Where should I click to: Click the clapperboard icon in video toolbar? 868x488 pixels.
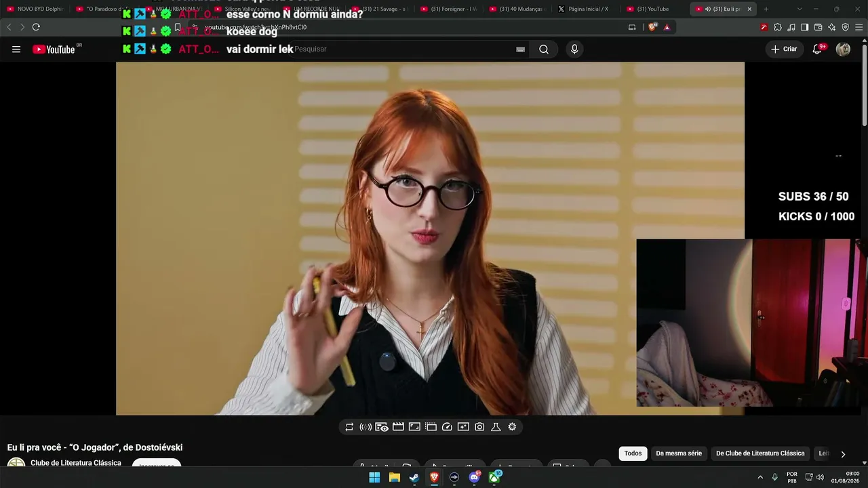[x=398, y=427]
